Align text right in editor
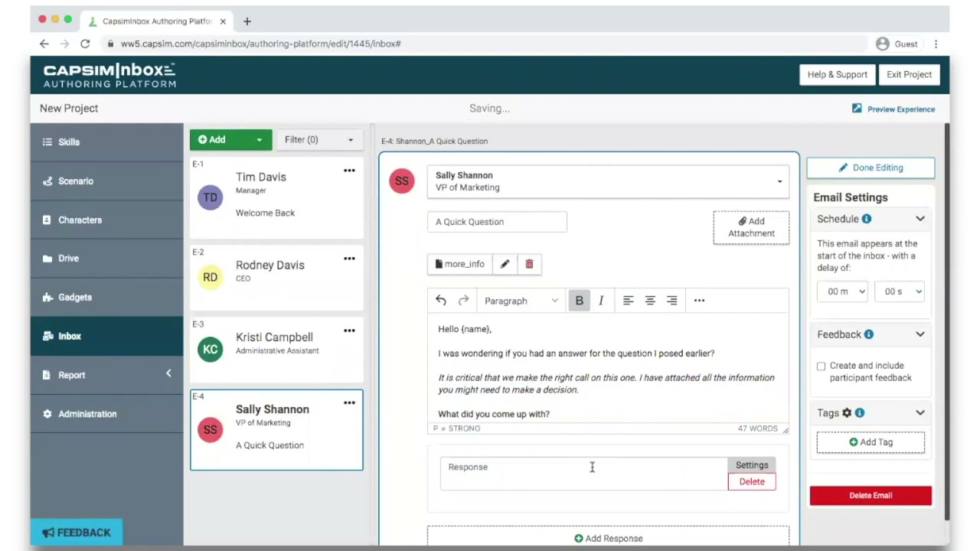980x551 pixels. click(671, 301)
